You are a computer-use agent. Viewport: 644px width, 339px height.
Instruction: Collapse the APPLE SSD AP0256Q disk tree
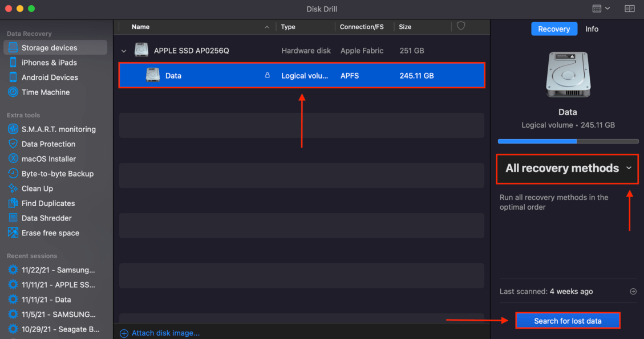[124, 51]
